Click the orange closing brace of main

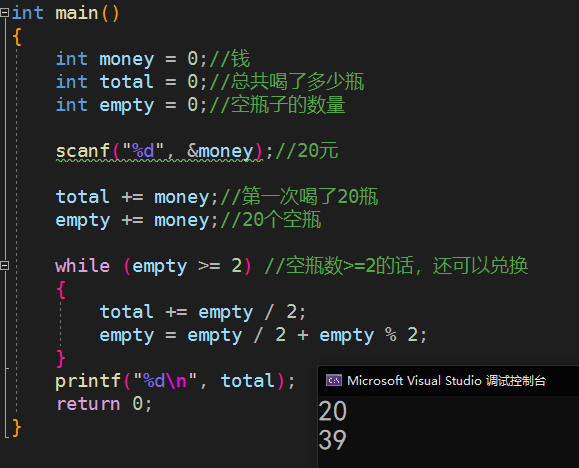click(17, 428)
